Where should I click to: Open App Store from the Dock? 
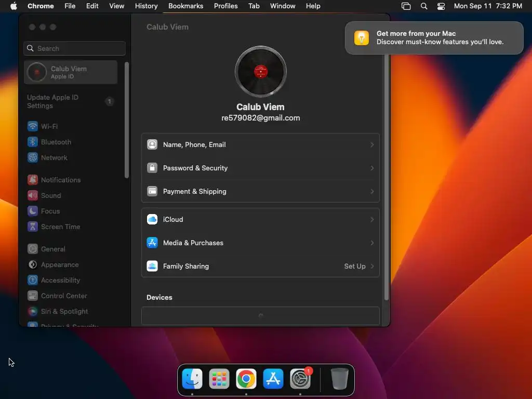(273, 379)
